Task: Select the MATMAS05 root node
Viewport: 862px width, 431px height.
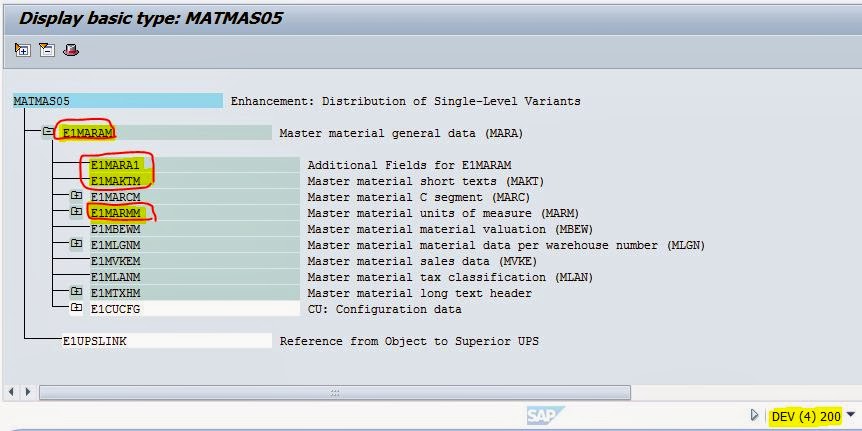Action: click(41, 101)
